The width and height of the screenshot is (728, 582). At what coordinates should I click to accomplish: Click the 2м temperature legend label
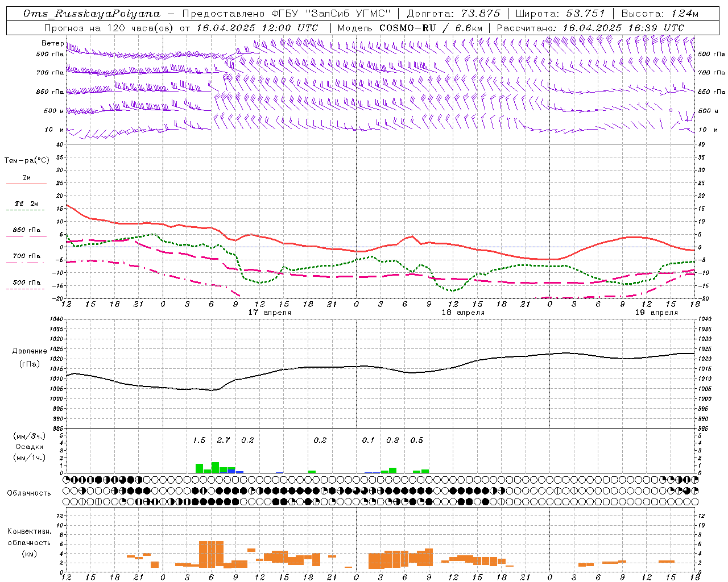(x=27, y=178)
